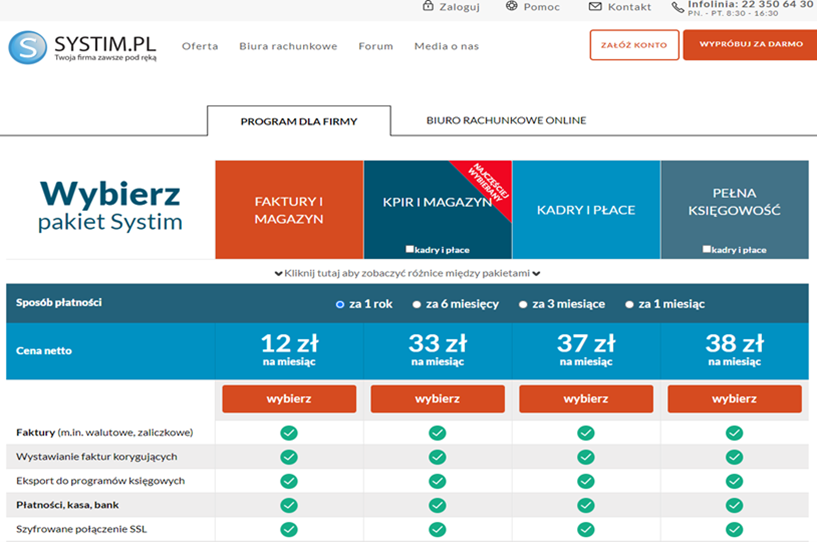The image size is (817, 542).
Task: Click the phone icon beside Infolinia
Action: [x=677, y=7]
